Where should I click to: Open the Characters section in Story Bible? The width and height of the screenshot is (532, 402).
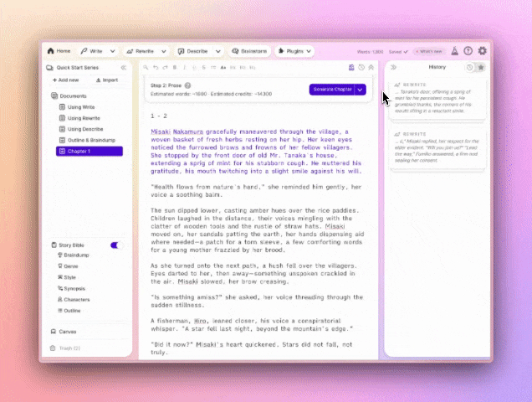pos(76,299)
